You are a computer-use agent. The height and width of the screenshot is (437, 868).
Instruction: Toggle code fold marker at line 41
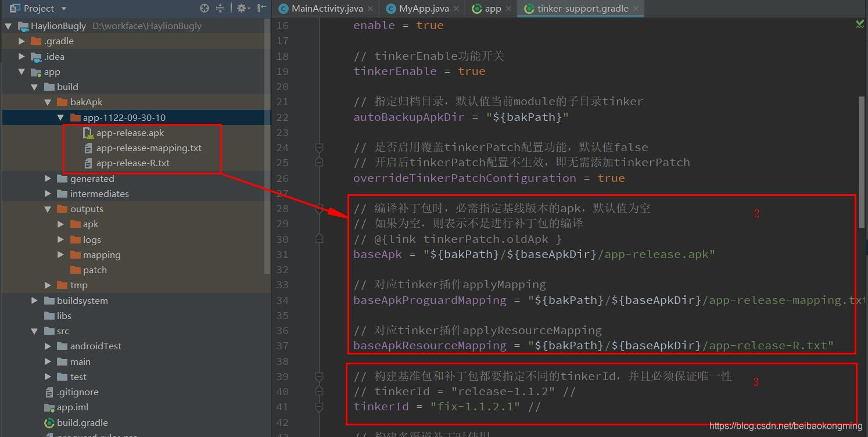pyautogui.click(x=319, y=407)
